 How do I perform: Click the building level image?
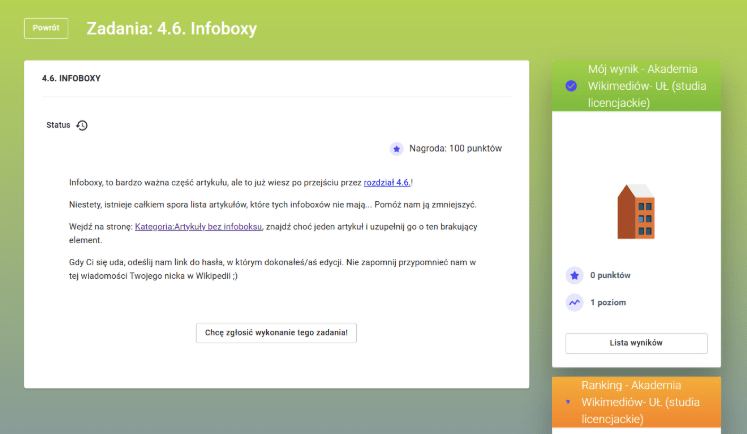636,212
